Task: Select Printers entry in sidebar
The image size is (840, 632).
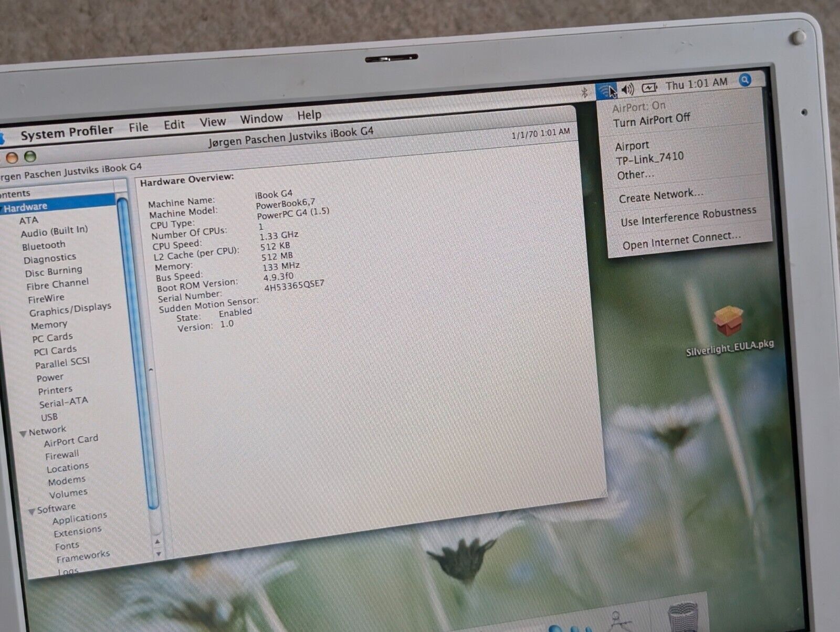Action: coord(55,391)
